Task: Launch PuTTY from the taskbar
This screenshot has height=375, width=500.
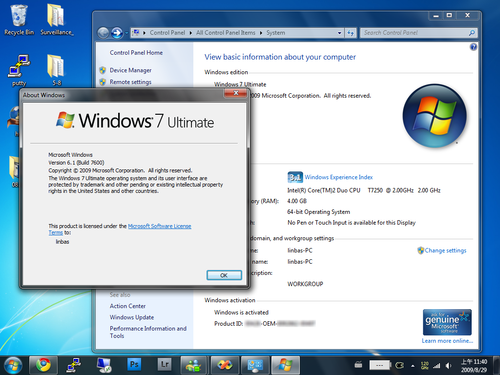Action: (74, 365)
